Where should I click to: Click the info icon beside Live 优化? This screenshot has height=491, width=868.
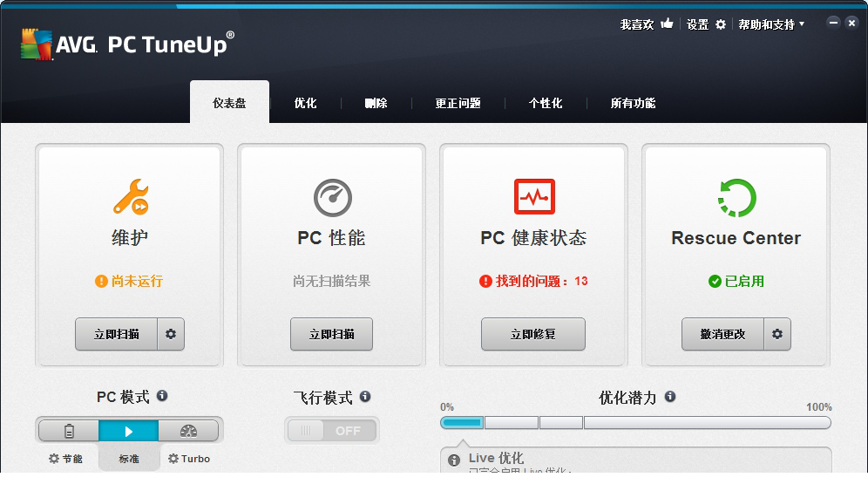tap(454, 460)
